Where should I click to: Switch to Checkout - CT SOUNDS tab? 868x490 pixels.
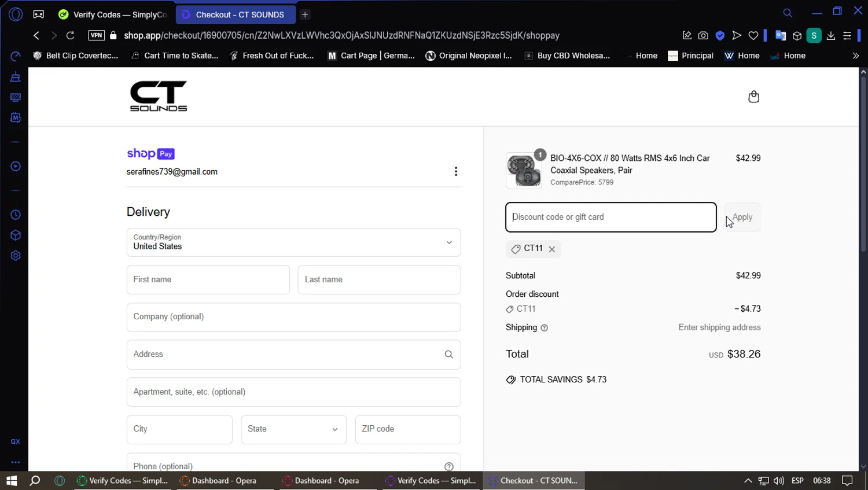[x=234, y=14]
